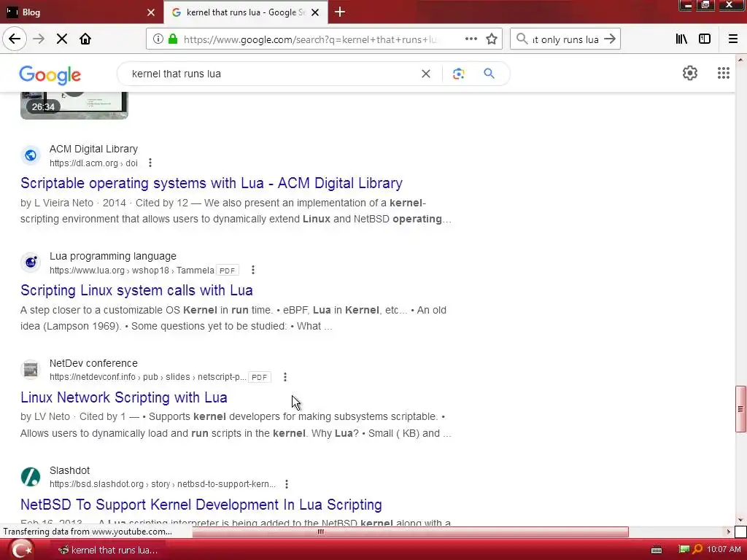Open the start menu button on taskbar
Viewport: 747px width, 560px height.
point(21,550)
